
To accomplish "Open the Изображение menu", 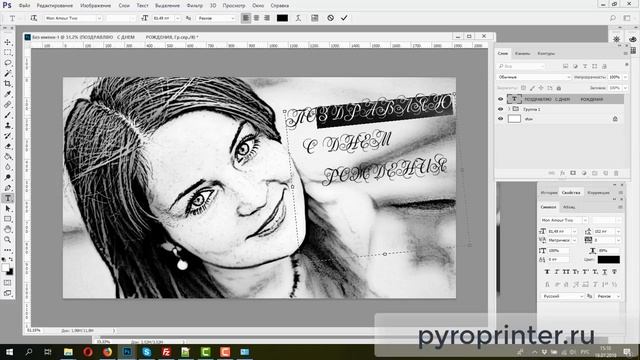I will tap(96, 6).
